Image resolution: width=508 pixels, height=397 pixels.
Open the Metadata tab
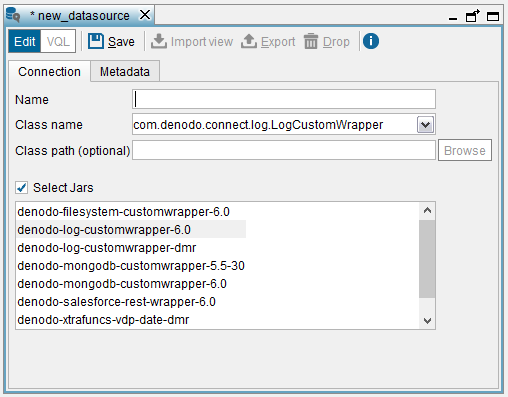coord(125,71)
